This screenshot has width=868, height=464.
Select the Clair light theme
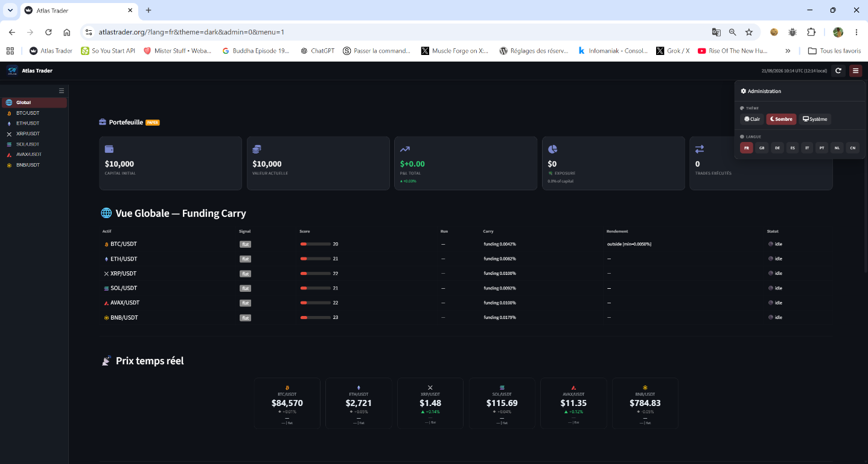click(x=752, y=119)
